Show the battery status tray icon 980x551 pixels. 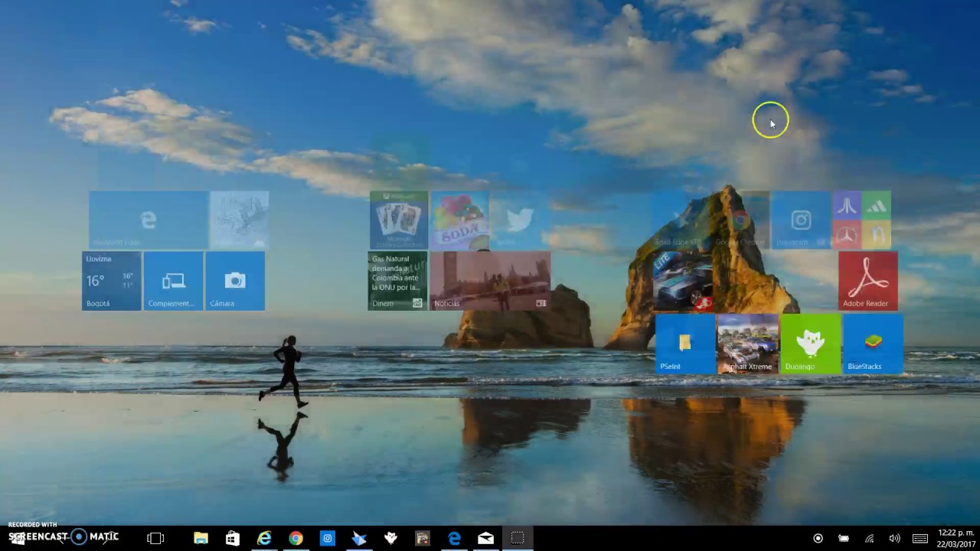pyautogui.click(x=843, y=538)
